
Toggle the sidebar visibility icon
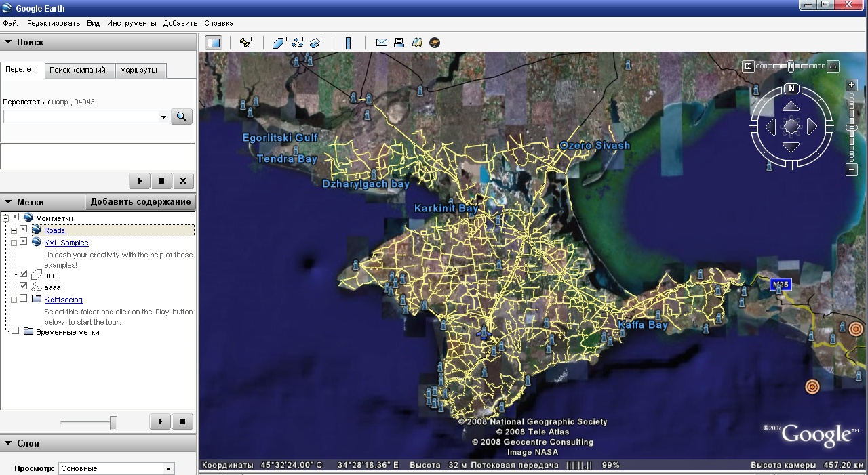(x=213, y=42)
